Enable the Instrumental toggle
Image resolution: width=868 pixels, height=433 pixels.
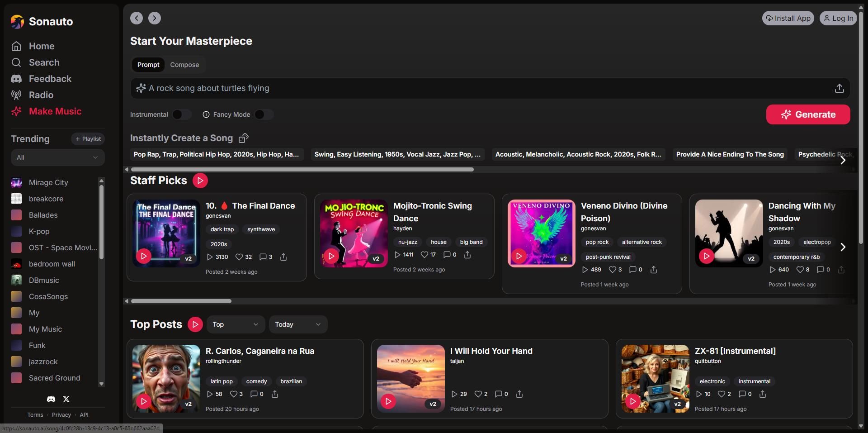(182, 114)
